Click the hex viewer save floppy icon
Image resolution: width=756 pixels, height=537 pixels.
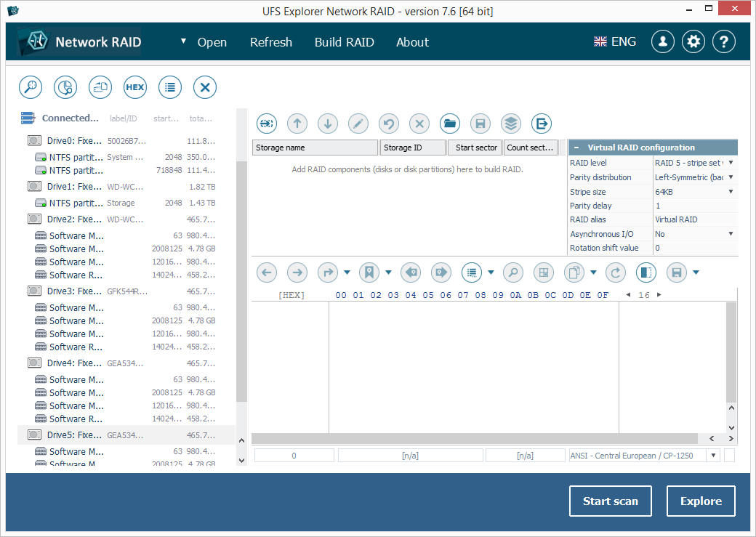(x=677, y=272)
